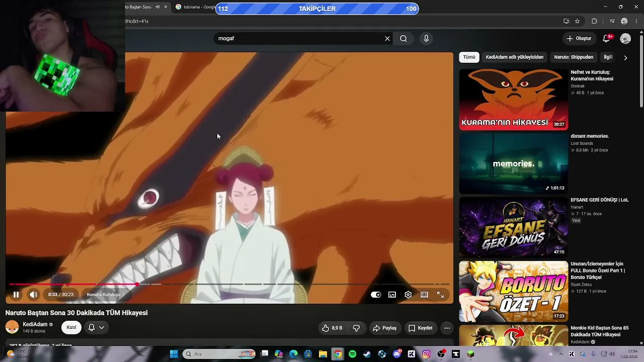Screen dimensions: 644x362
Task: Open Steam from the taskbar
Action: 367,354
